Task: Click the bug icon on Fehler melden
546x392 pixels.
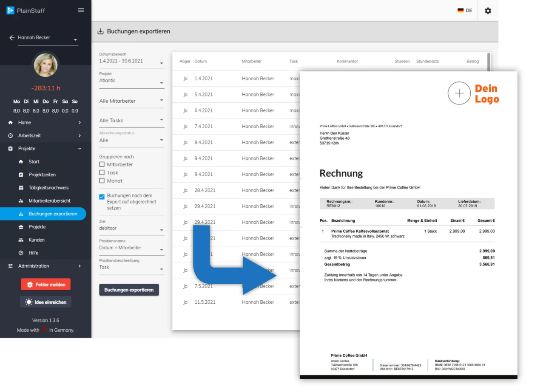Action: [30, 285]
